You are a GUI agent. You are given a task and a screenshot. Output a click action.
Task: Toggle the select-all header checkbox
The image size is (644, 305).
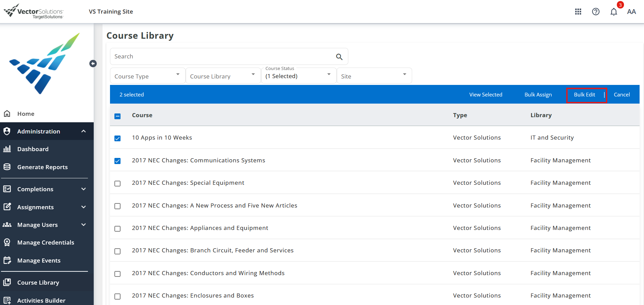(117, 116)
